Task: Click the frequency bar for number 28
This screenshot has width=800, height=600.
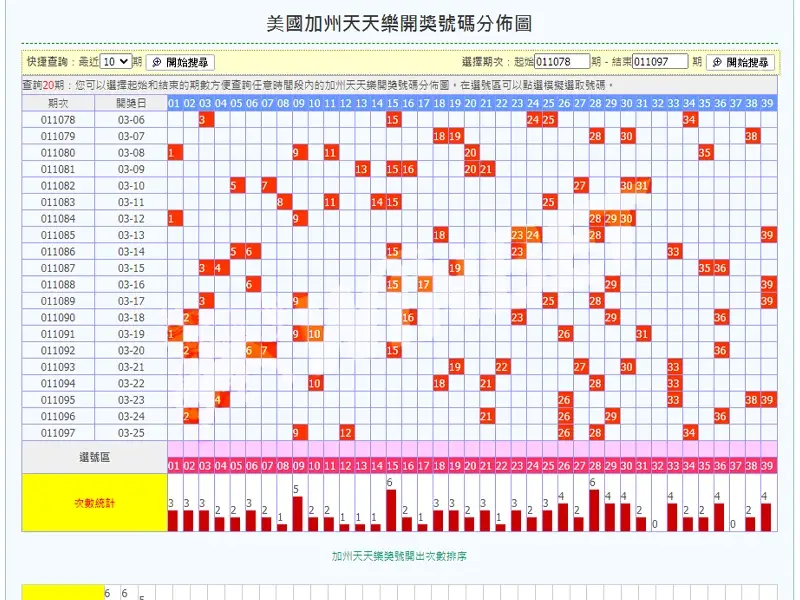Action: 594,511
